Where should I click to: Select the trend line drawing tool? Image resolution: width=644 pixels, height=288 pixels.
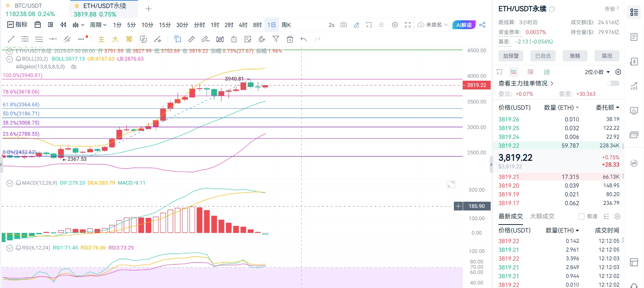[11, 39]
